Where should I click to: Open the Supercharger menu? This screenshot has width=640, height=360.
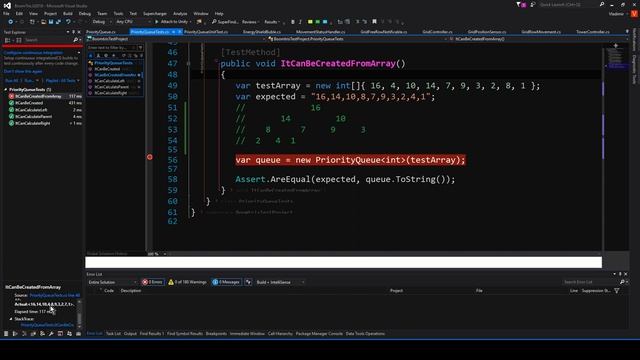click(155, 13)
